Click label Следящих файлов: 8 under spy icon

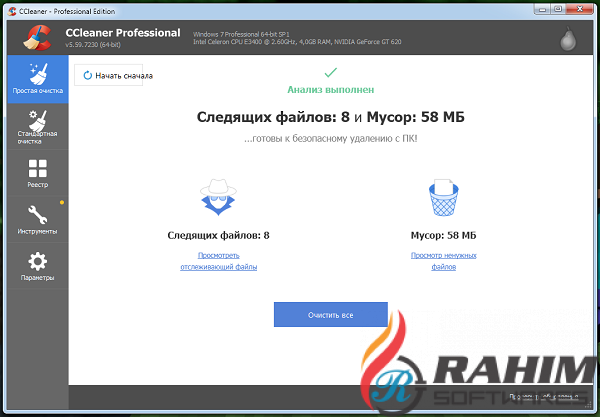218,235
